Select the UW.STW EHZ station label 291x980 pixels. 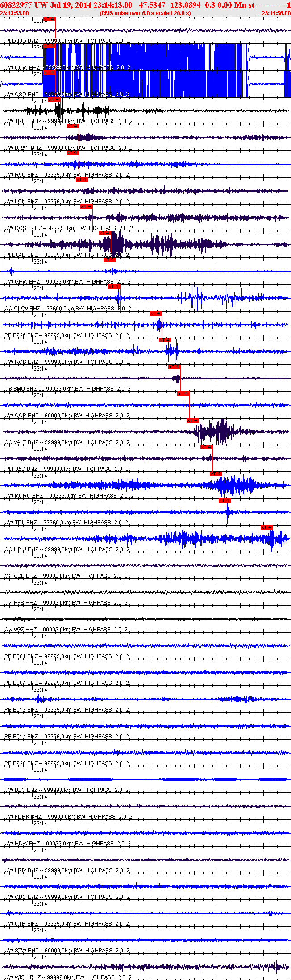click(x=21, y=951)
